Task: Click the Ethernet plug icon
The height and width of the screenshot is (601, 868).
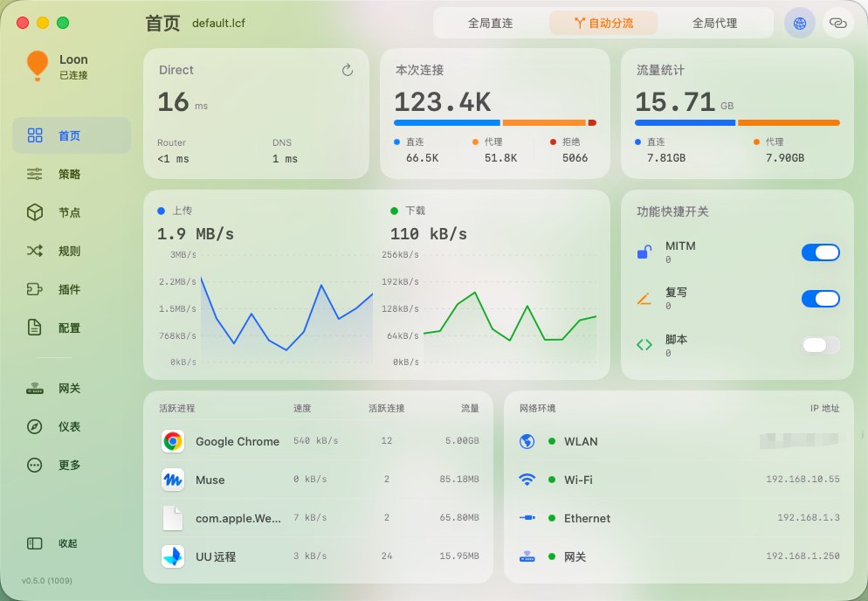Action: click(527, 518)
